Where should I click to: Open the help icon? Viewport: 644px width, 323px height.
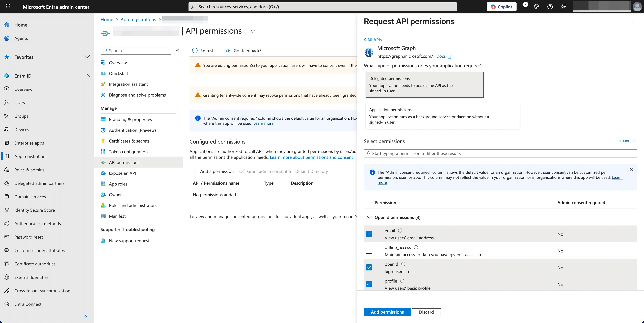coord(550,7)
